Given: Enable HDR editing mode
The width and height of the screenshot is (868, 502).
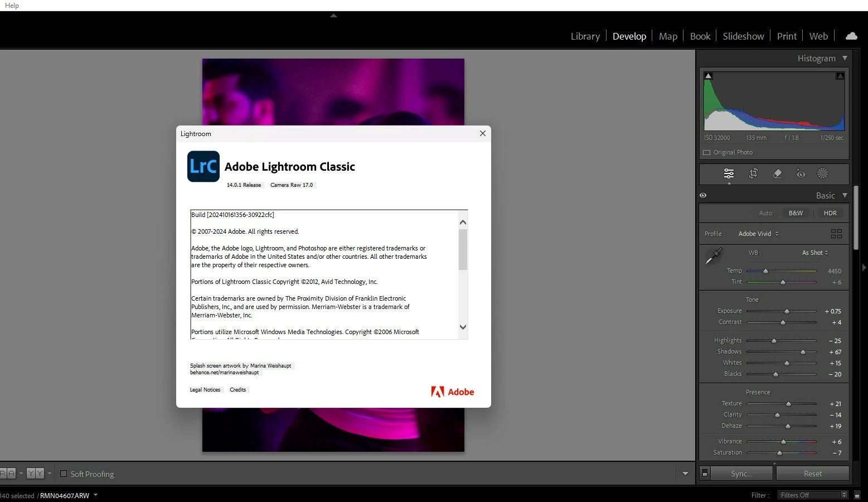Looking at the screenshot, I should click(x=830, y=213).
